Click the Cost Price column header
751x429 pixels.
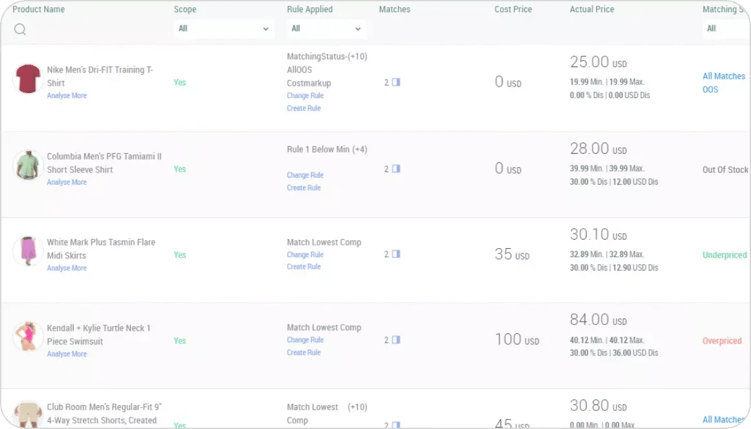coord(513,9)
